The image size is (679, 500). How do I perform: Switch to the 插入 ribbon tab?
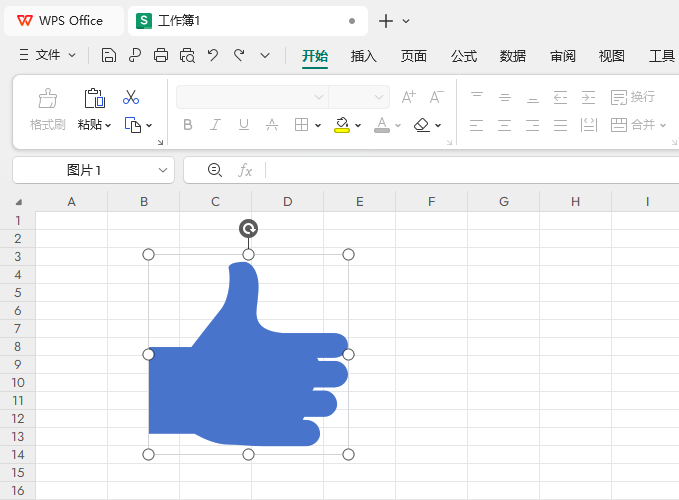click(x=364, y=56)
